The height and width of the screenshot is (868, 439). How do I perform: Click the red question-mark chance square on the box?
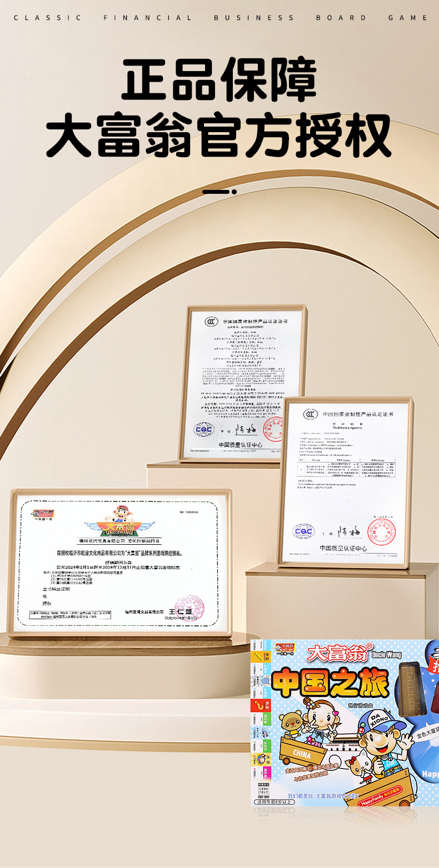(x=260, y=704)
